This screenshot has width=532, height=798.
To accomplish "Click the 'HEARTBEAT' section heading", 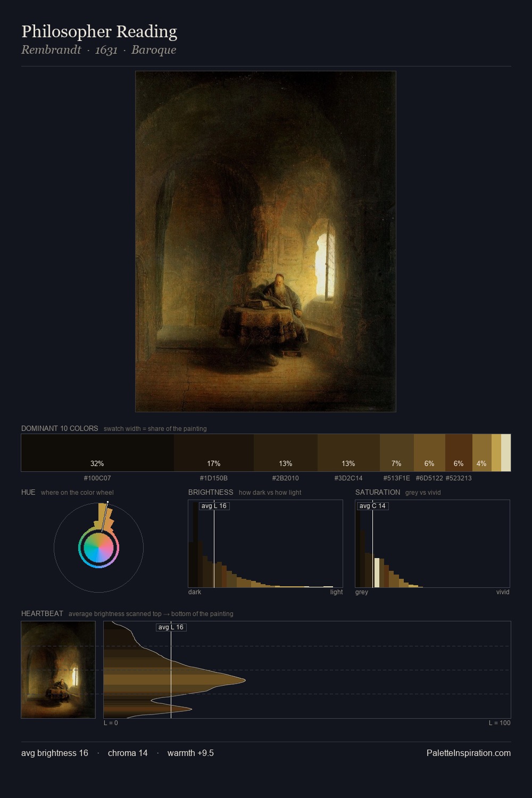I will point(42,613).
